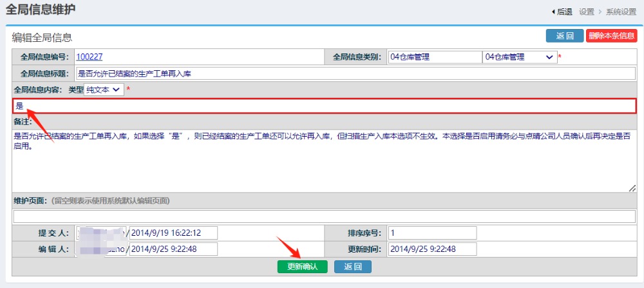Select the 排序序号 input box
This screenshot has height=288, width=644.
coord(432,233)
